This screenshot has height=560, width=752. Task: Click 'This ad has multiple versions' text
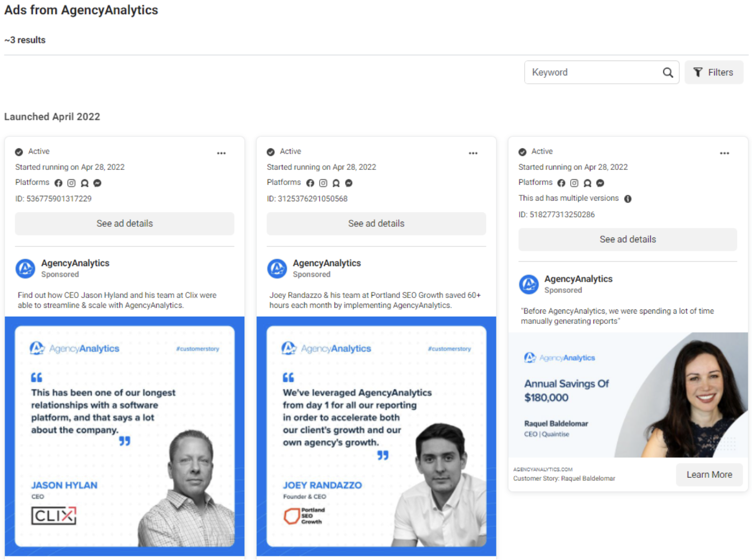569,198
